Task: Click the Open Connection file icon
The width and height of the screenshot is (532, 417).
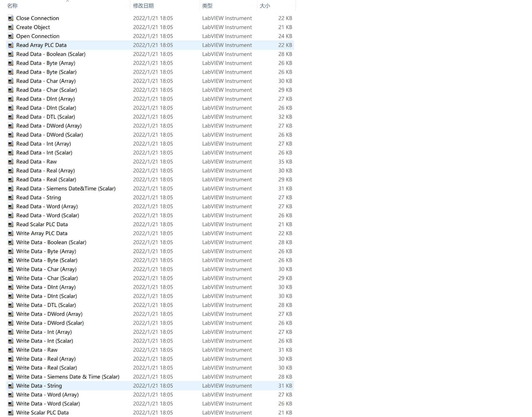Action: click(11, 36)
